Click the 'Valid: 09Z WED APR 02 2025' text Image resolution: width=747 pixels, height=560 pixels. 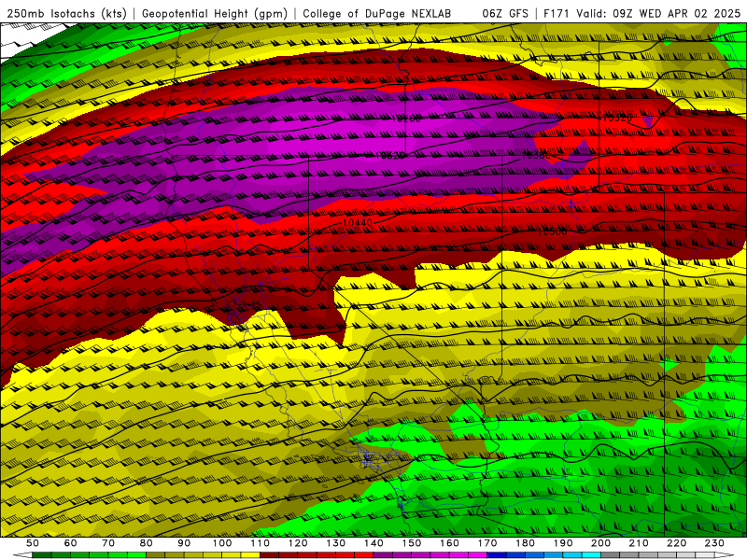coord(658,13)
